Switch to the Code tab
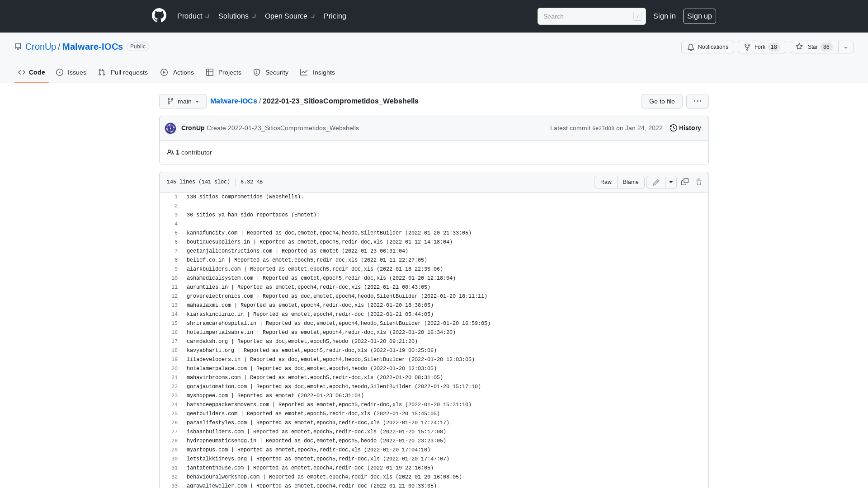The width and height of the screenshot is (868, 488). click(32, 72)
